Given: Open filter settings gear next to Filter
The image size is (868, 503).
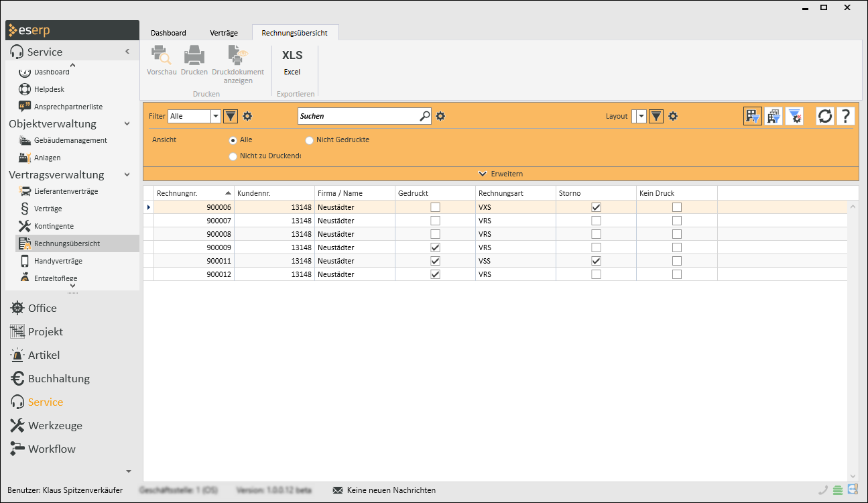Looking at the screenshot, I should click(x=247, y=116).
